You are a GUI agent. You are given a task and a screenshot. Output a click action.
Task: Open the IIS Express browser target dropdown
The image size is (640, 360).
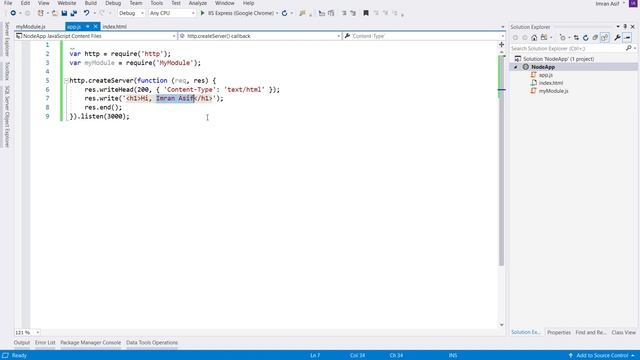click(277, 13)
